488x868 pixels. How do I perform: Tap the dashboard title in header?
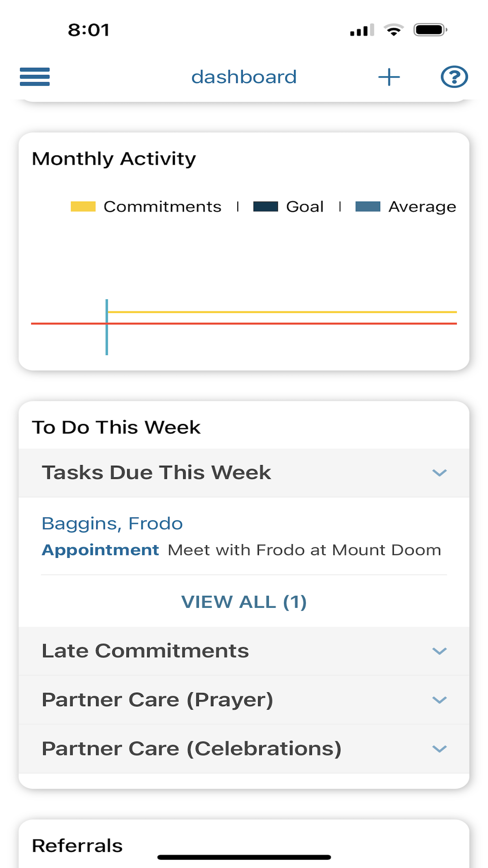pos(244,77)
